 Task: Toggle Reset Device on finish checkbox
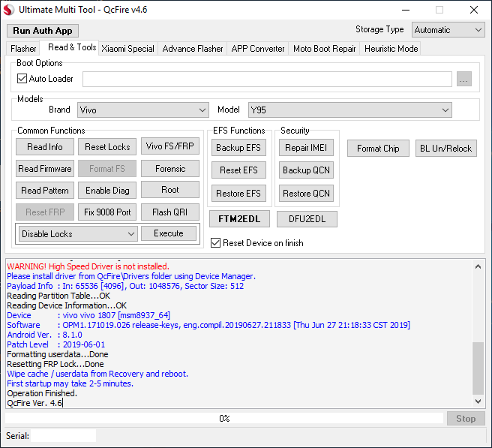(215, 242)
